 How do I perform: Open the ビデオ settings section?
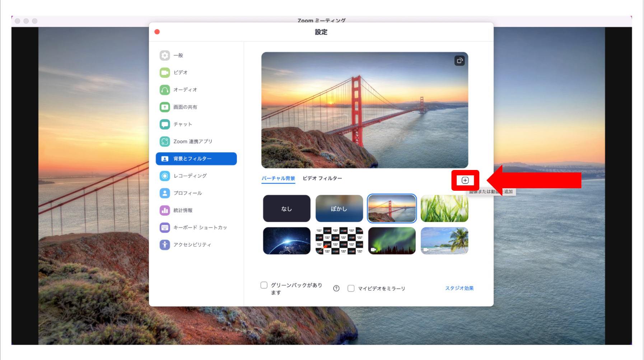[x=196, y=73]
